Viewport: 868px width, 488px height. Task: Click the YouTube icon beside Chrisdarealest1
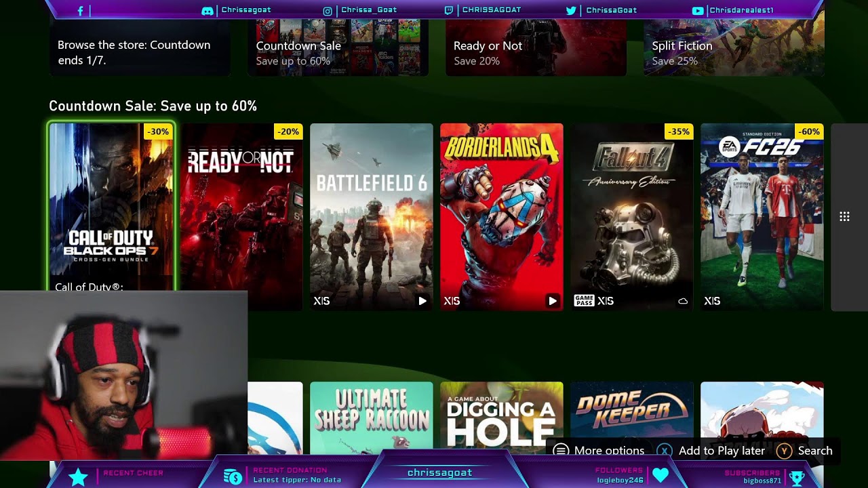pyautogui.click(x=698, y=10)
